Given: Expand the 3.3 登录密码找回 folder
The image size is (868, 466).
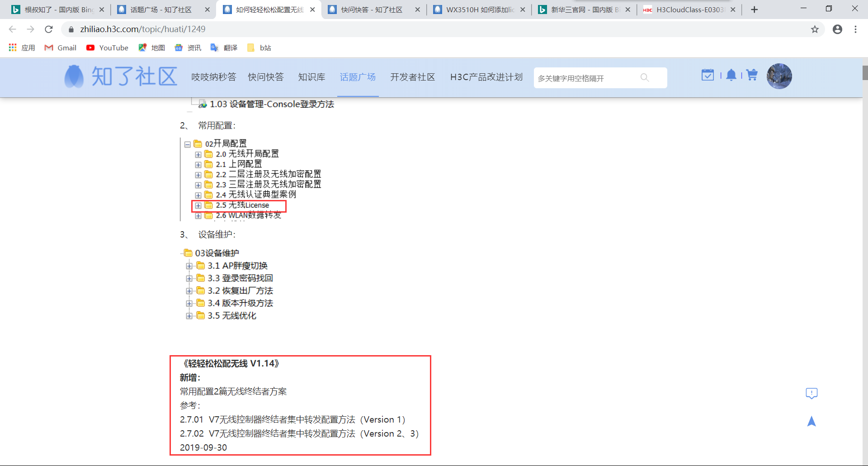Looking at the screenshot, I should point(189,278).
